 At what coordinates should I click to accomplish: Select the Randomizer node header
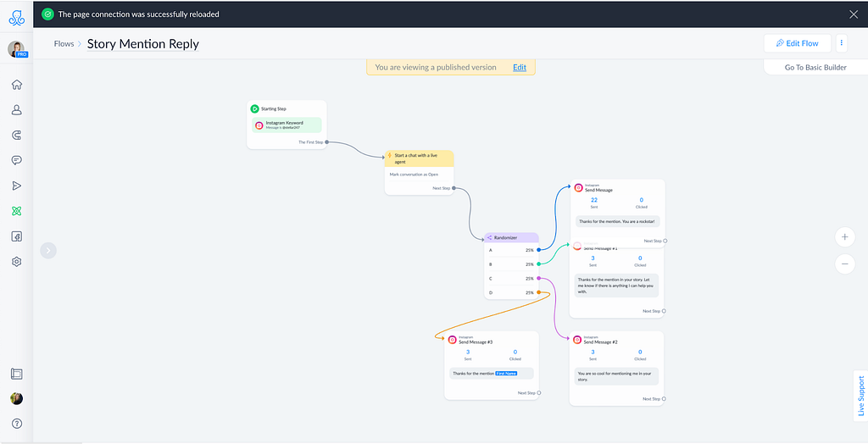(x=511, y=237)
